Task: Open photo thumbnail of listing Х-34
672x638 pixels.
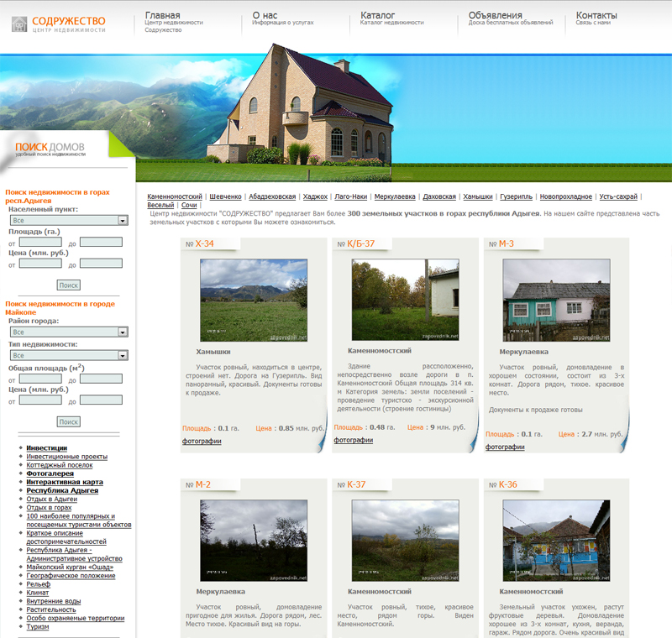Action: pos(254,301)
